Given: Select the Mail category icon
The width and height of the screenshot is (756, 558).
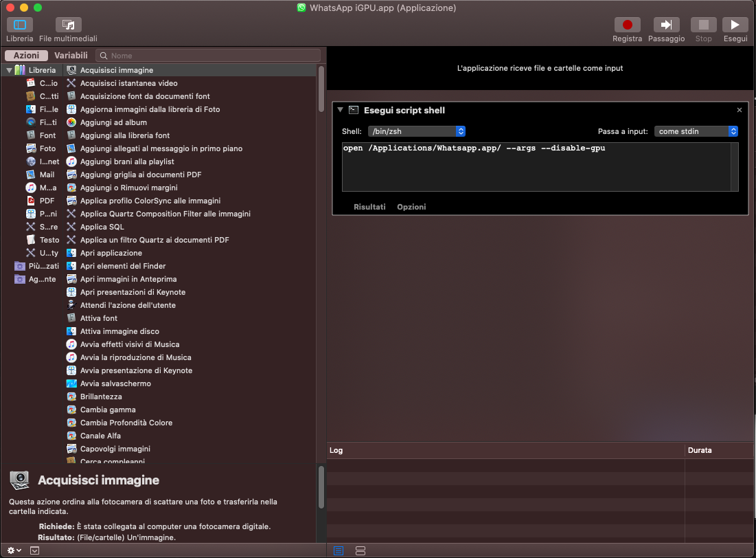Looking at the screenshot, I should point(31,175).
